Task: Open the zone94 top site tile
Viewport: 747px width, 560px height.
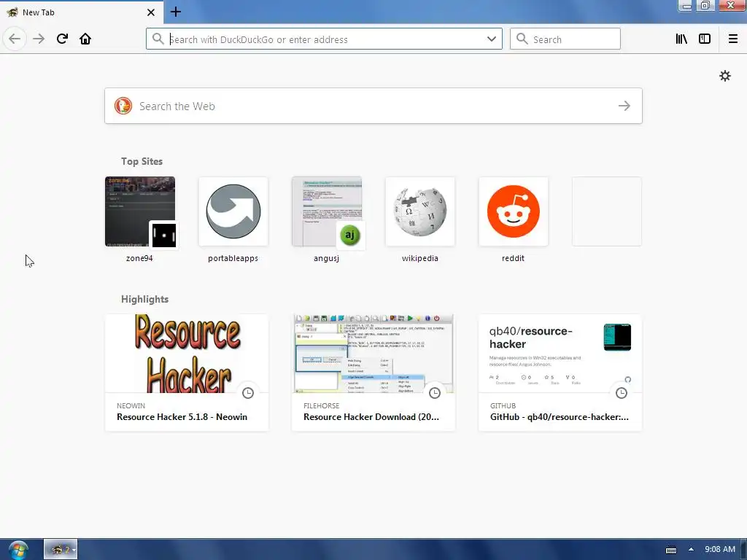Action: (139, 211)
